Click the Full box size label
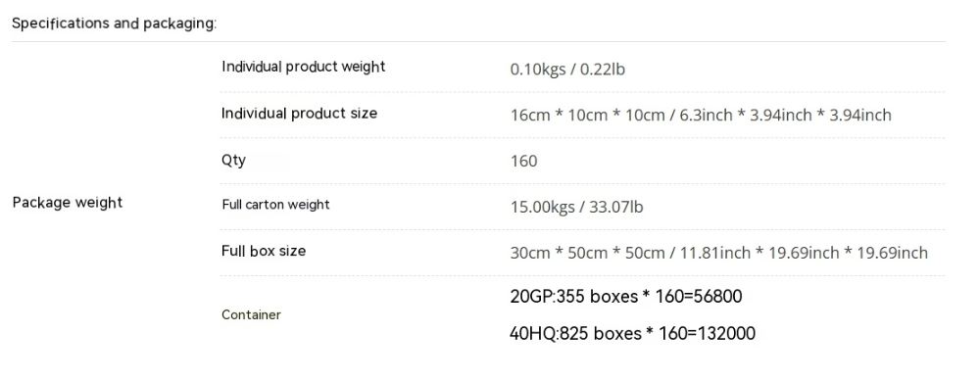980x381 pixels. (x=264, y=251)
